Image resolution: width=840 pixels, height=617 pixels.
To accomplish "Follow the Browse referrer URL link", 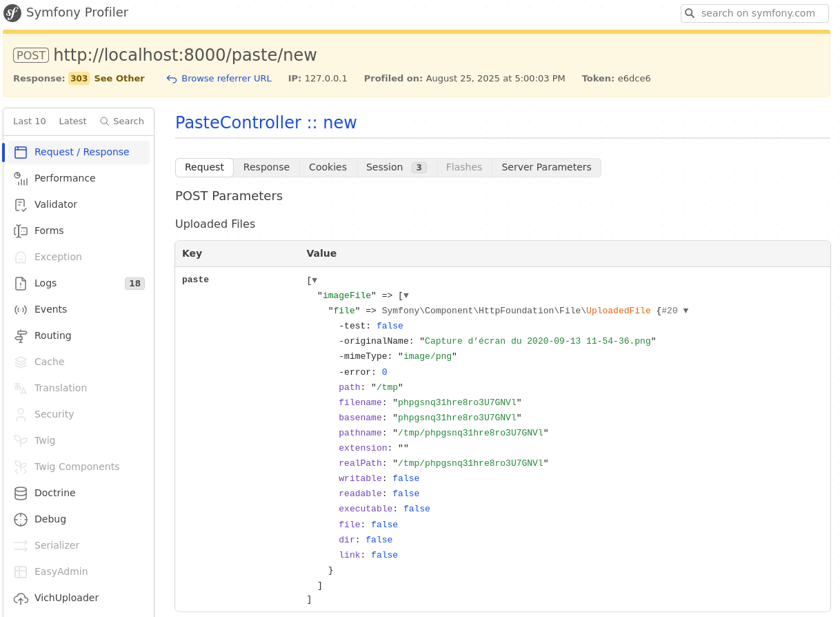I will [x=226, y=79].
